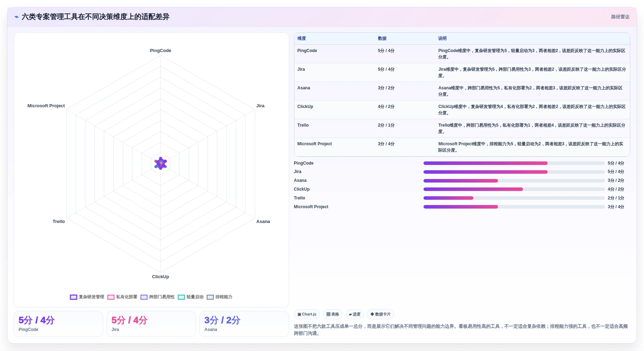Click the PingCode 5分 / 4分 stat card
644x351 pixels.
click(x=58, y=324)
